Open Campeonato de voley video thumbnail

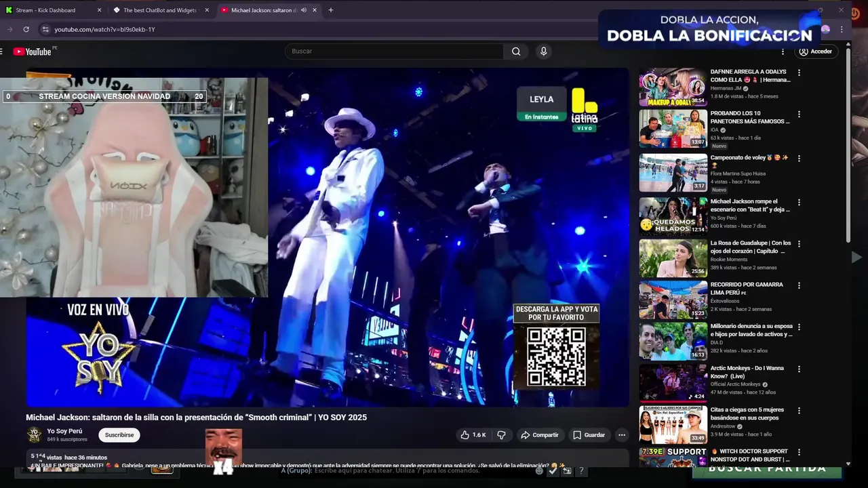[673, 173]
